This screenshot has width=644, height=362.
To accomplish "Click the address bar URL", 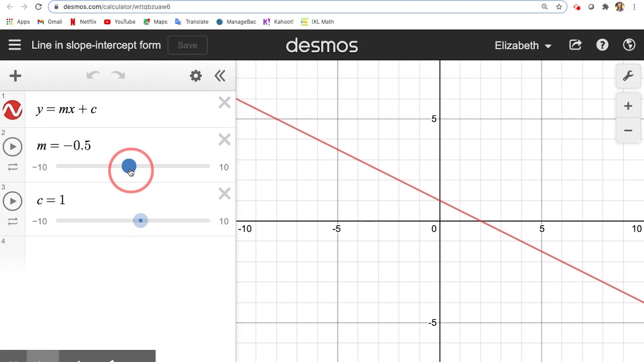I will coord(117,7).
